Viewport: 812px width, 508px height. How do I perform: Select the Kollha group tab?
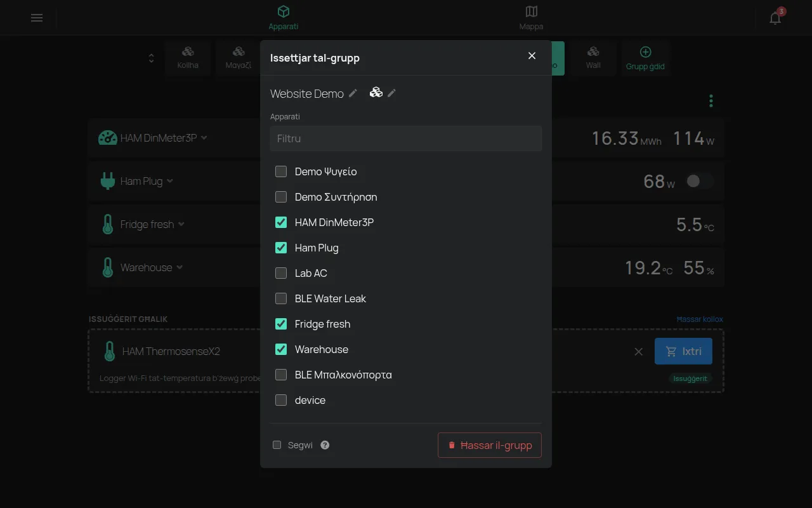(x=188, y=58)
